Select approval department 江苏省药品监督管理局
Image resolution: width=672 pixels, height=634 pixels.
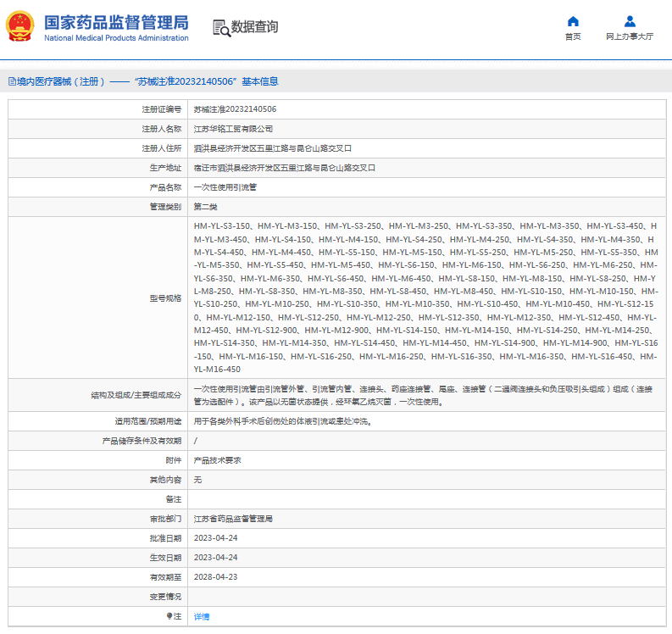(233, 519)
